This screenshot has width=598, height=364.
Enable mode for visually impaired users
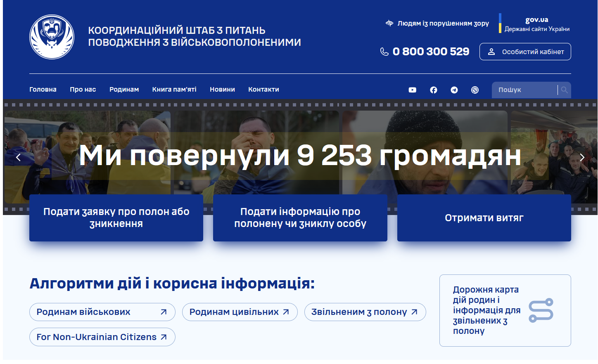pos(437,24)
